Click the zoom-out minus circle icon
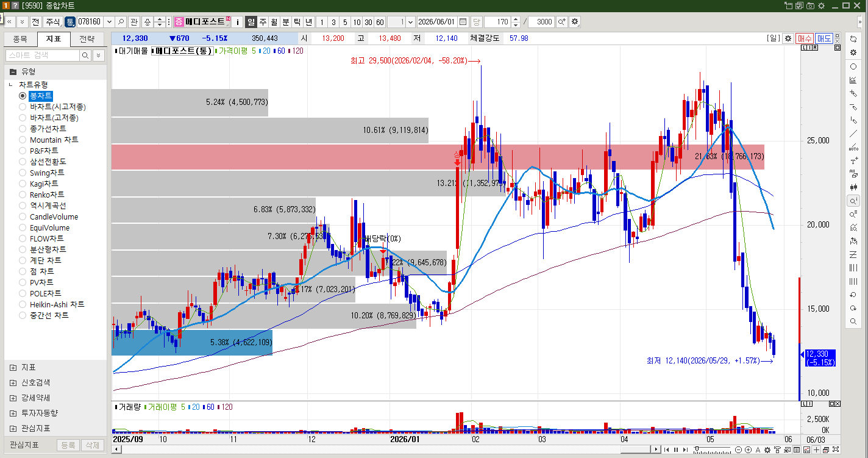The height and width of the screenshot is (458, 868). click(739, 449)
